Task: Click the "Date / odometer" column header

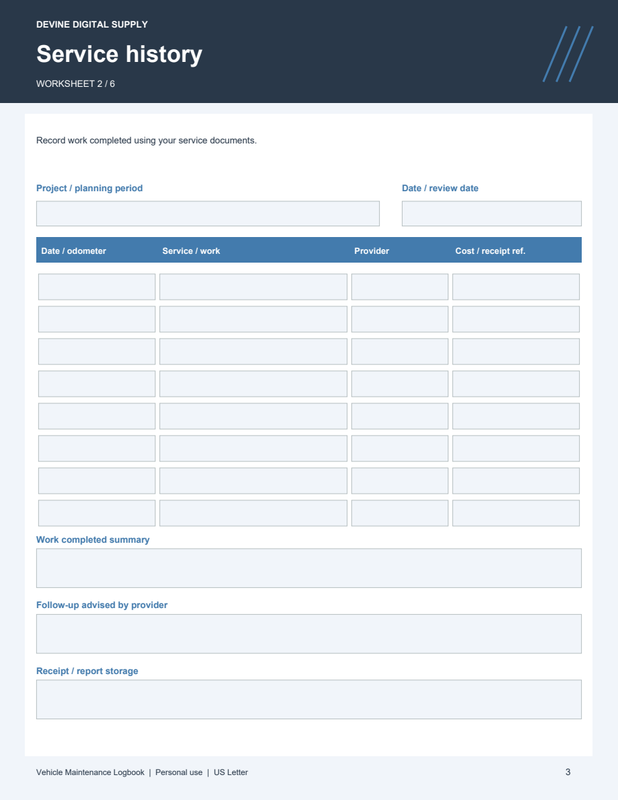Action: point(73,251)
